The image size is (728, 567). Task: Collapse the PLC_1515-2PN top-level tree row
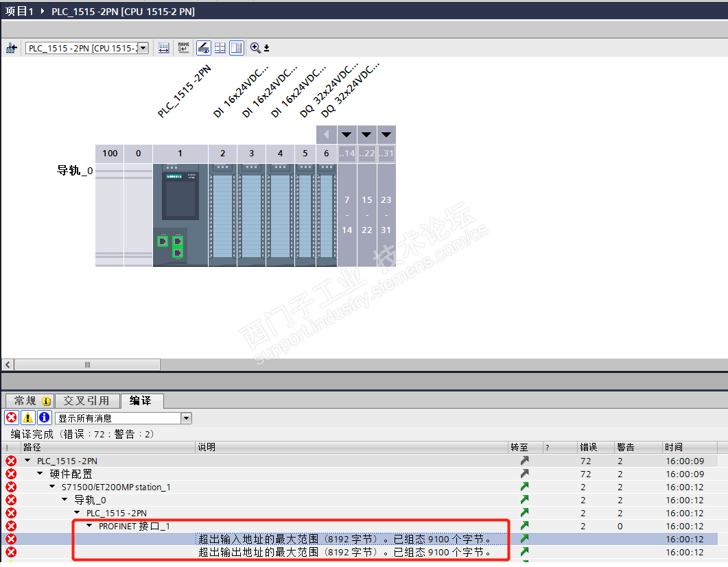28,461
